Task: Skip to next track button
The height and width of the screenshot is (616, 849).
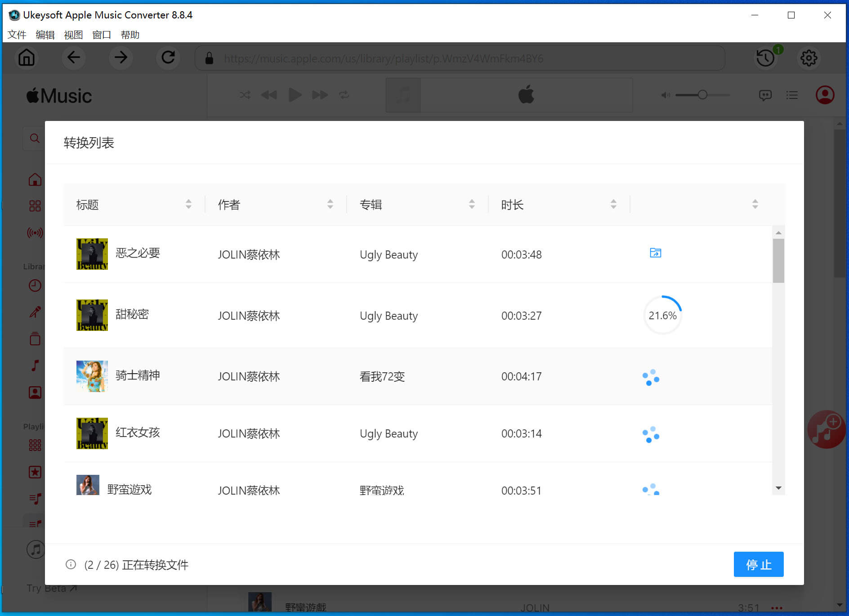Action: coord(320,95)
